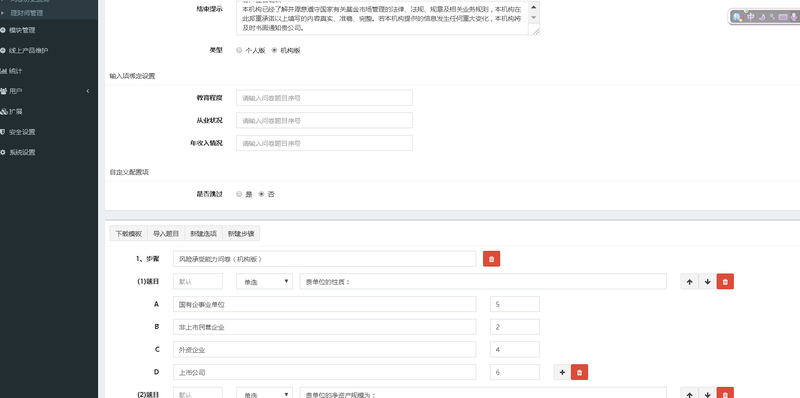Click option B score field showing 2
The image size is (800, 398).
[515, 327]
